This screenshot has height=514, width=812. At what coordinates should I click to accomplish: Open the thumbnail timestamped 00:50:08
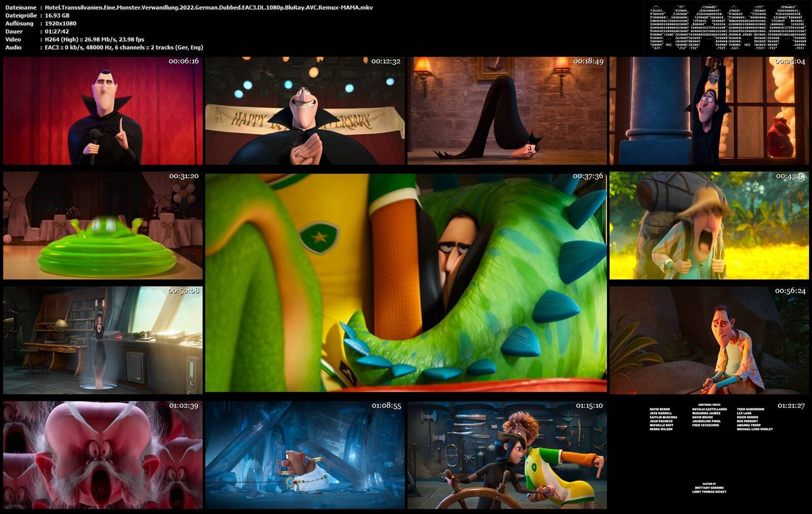point(103,340)
